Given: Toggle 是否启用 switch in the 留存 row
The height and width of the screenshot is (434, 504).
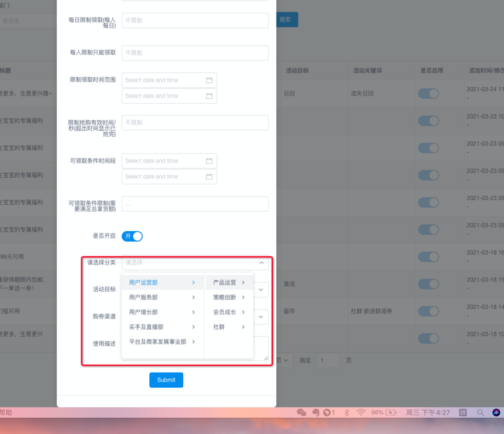Looking at the screenshot, I should pyautogui.click(x=429, y=311).
